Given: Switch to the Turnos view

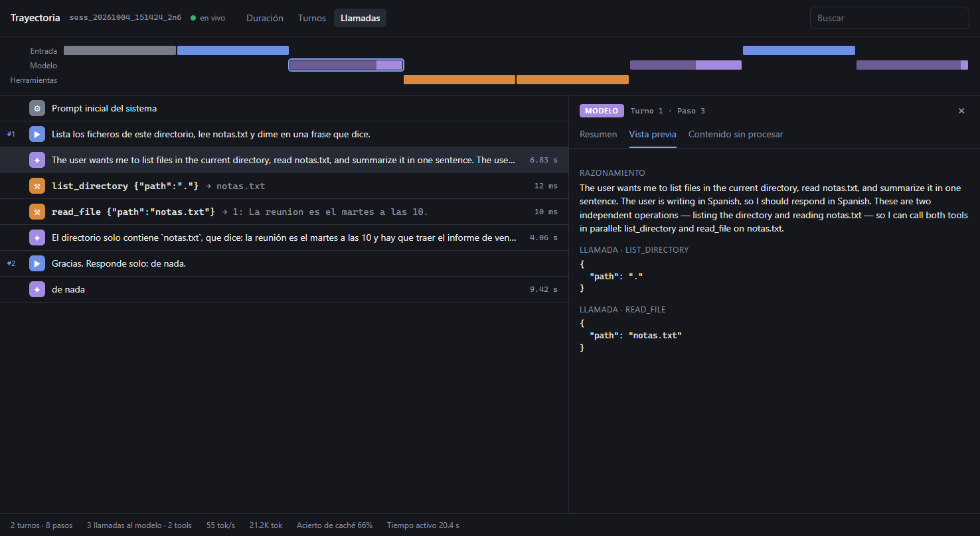Looking at the screenshot, I should [312, 18].
